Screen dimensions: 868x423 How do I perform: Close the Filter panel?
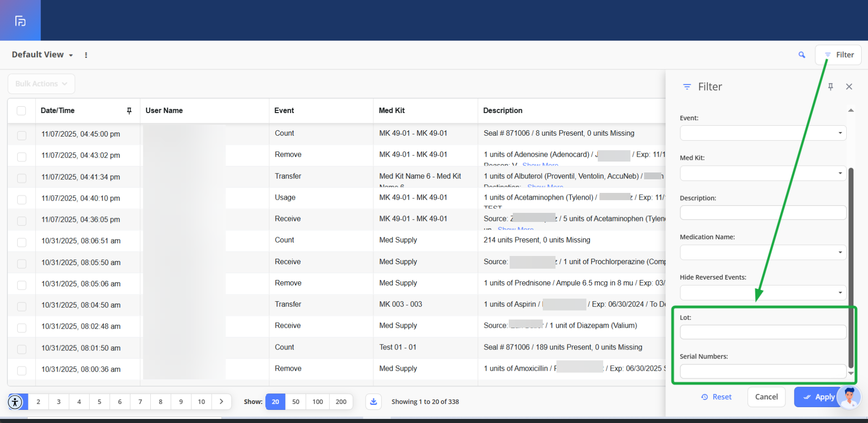pyautogui.click(x=849, y=87)
